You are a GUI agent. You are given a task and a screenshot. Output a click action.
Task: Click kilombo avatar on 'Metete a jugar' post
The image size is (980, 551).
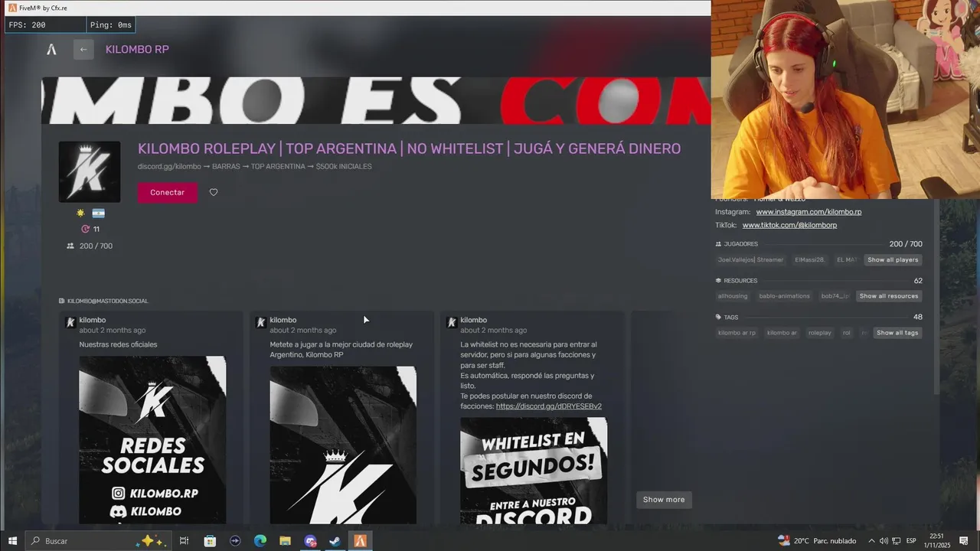click(x=260, y=323)
